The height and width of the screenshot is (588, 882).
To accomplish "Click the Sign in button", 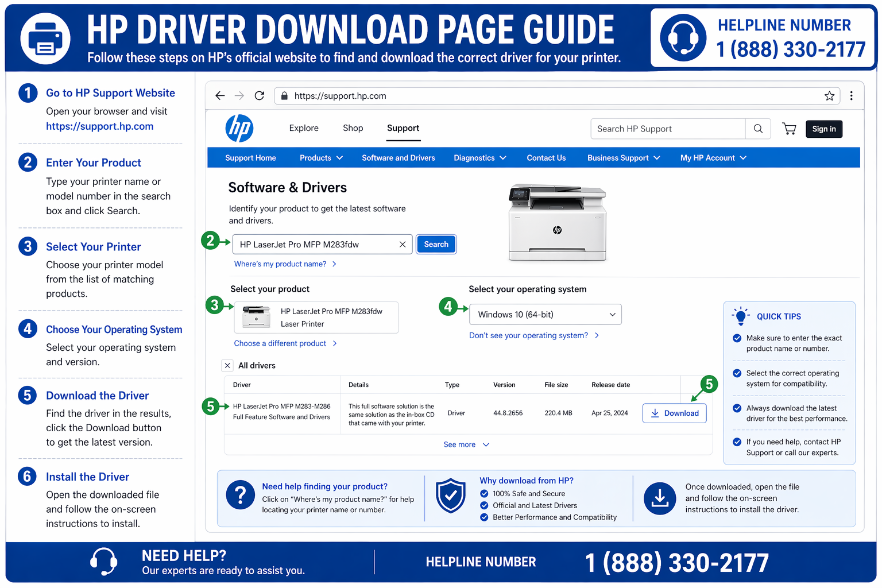I will click(824, 129).
